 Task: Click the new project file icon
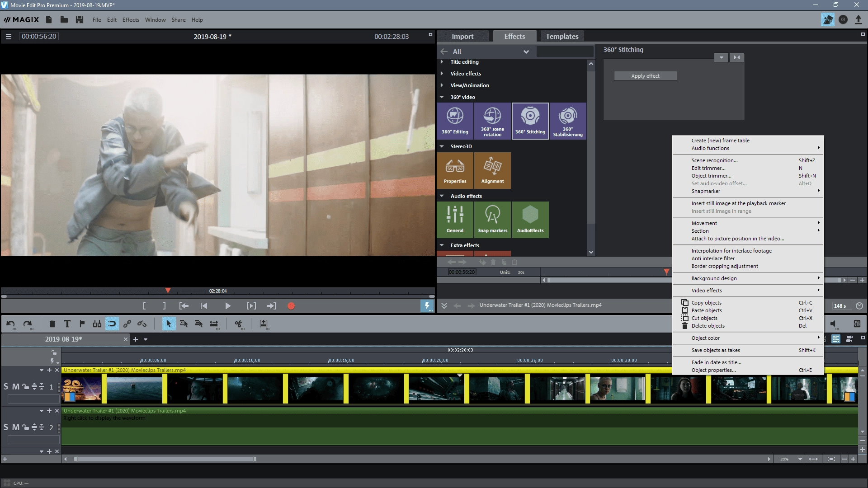[x=49, y=19]
